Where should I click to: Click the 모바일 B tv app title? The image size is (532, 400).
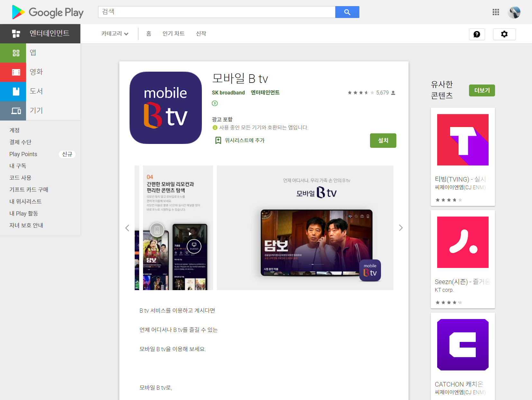coord(240,78)
